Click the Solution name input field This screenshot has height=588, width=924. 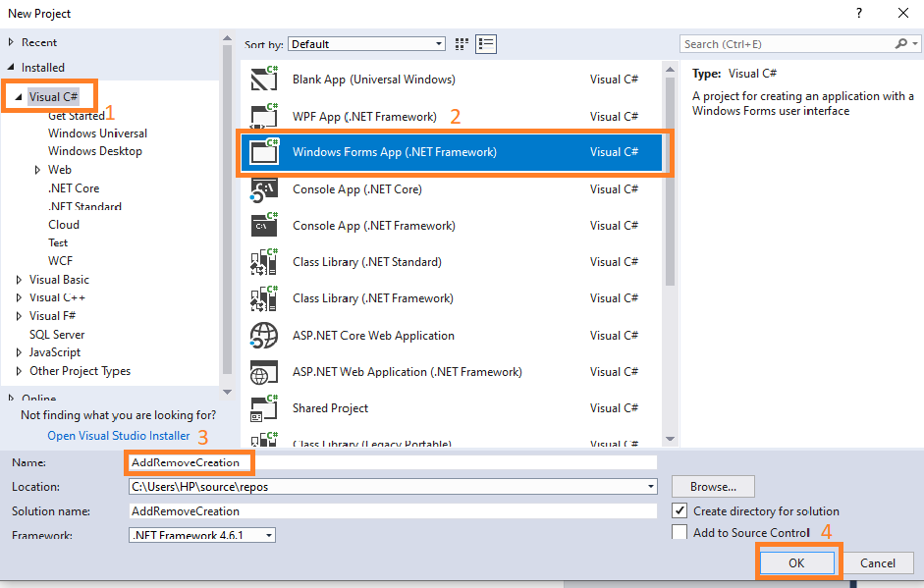[393, 510]
